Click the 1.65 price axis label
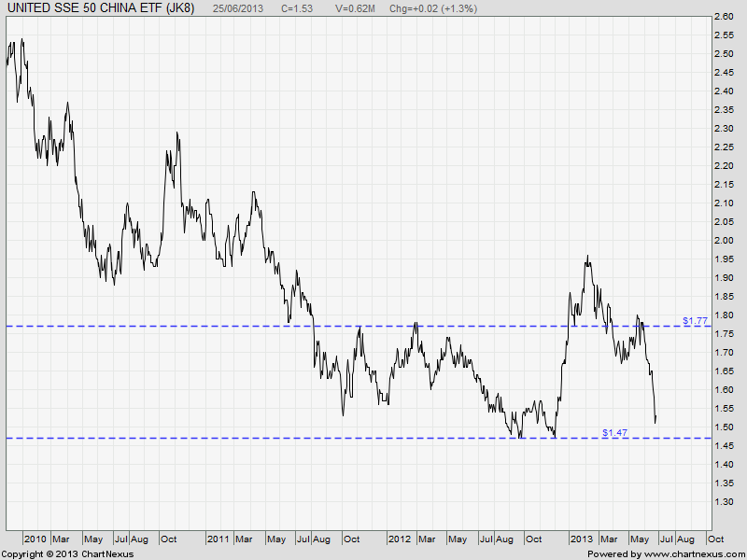747x560 pixels. pos(724,371)
